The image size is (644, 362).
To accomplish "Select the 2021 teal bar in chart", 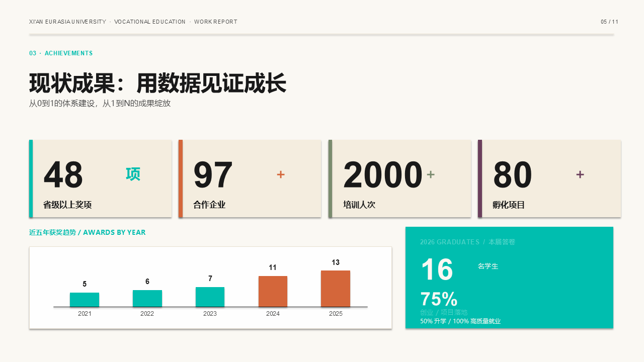I will tap(85, 300).
